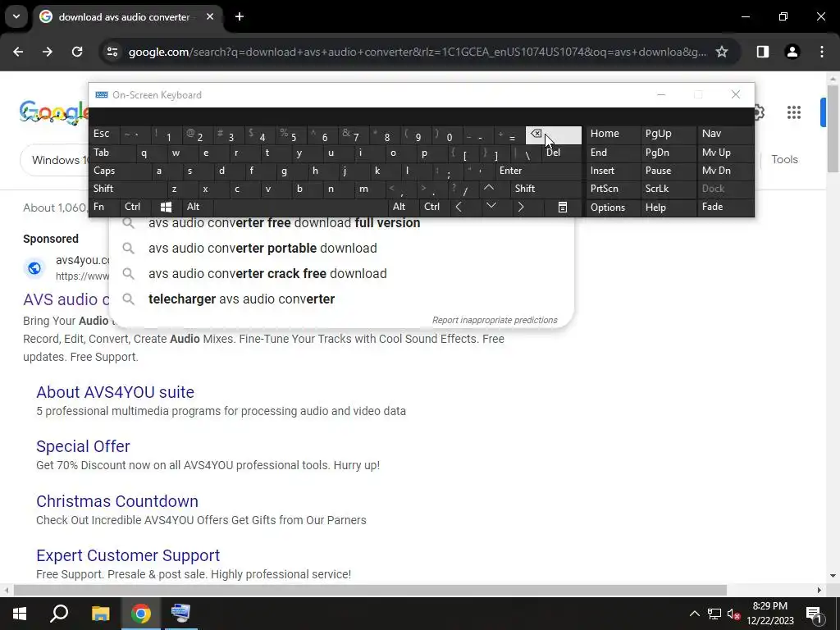Toggle left Shift key on keyboard
The image size is (840, 630).
[x=129, y=189]
